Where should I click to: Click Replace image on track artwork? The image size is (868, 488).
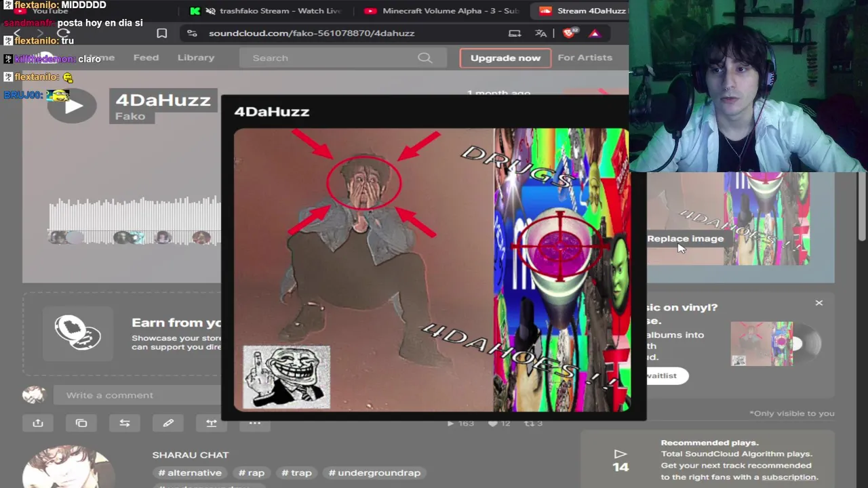pyautogui.click(x=685, y=239)
